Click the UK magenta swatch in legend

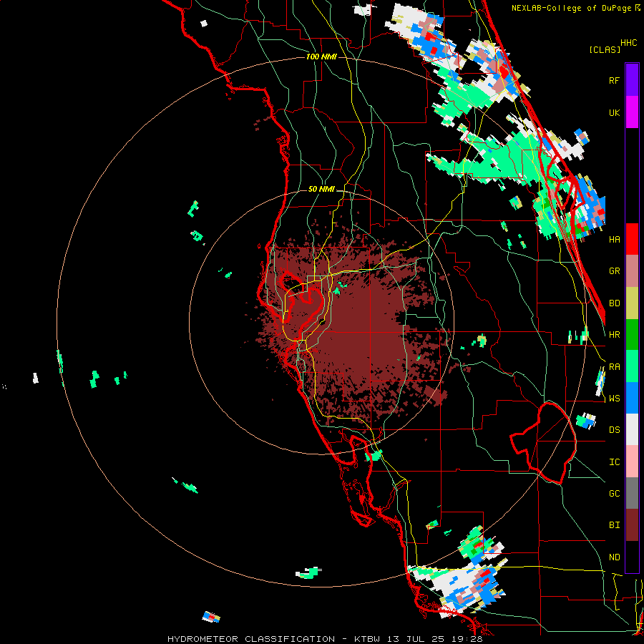point(632,112)
